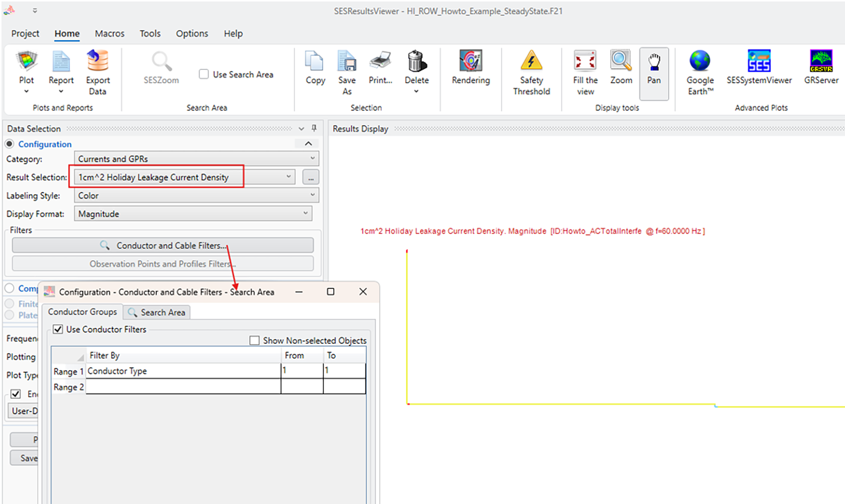Click the Range 1 Filter By cell
This screenshot has height=504, width=845.
coord(183,371)
